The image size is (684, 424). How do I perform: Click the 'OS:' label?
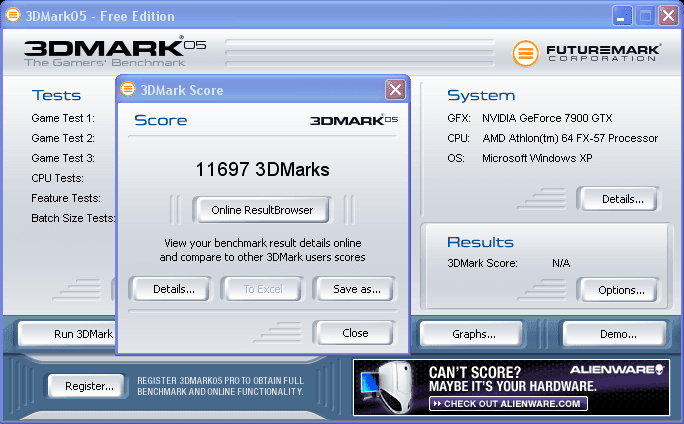click(456, 158)
